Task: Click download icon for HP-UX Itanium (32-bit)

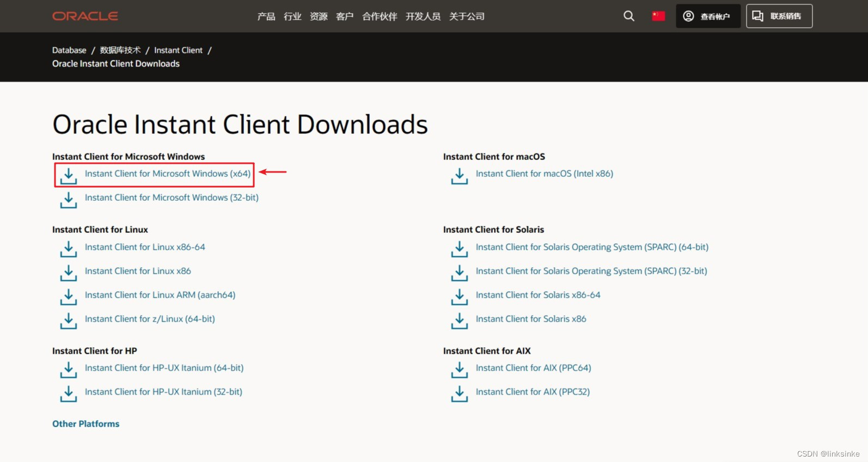Action: [69, 394]
